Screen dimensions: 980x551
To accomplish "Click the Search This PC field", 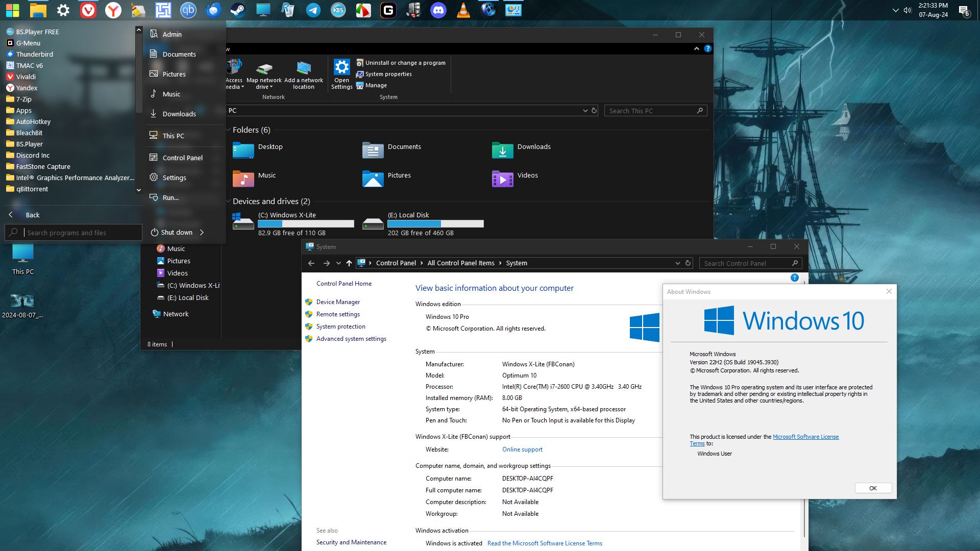I will 656,111.
